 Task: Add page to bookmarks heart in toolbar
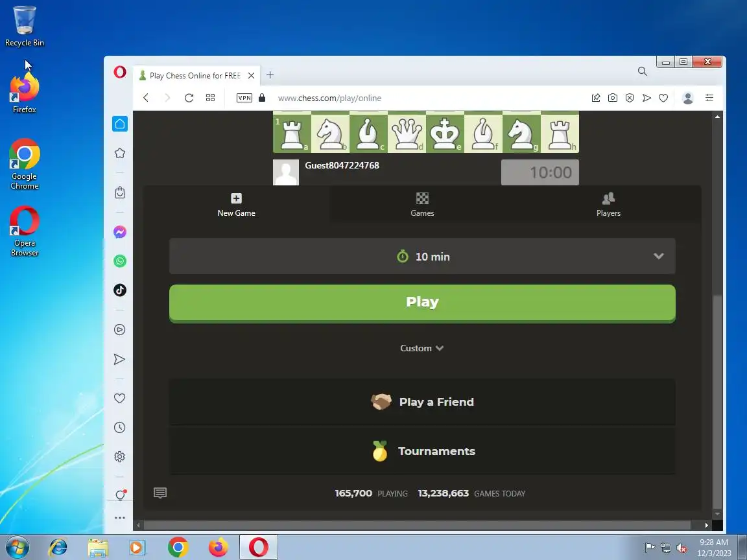tap(663, 98)
